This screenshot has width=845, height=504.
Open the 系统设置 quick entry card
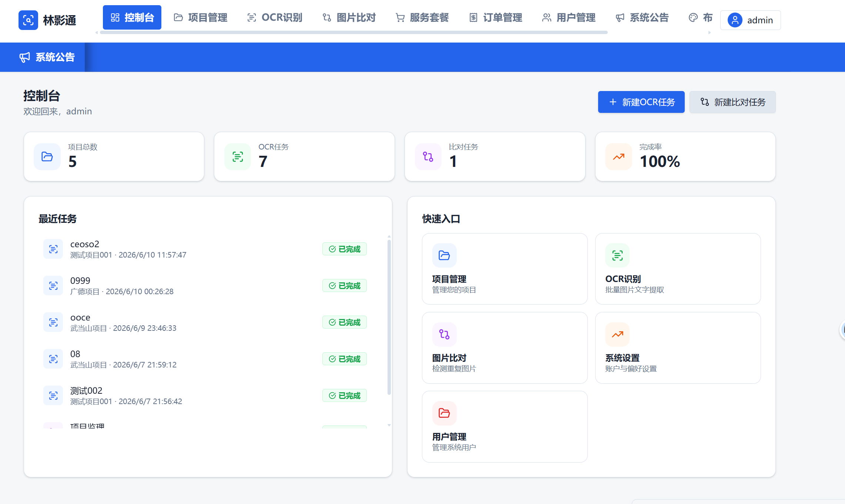(x=678, y=347)
